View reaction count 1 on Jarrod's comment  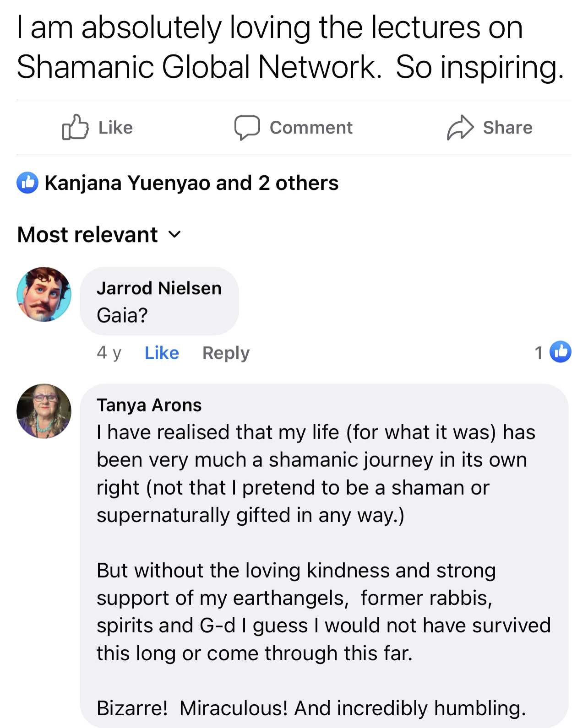539,353
